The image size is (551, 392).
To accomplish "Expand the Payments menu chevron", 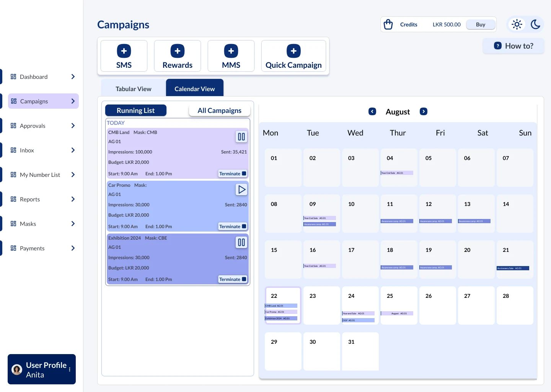I will coord(73,248).
